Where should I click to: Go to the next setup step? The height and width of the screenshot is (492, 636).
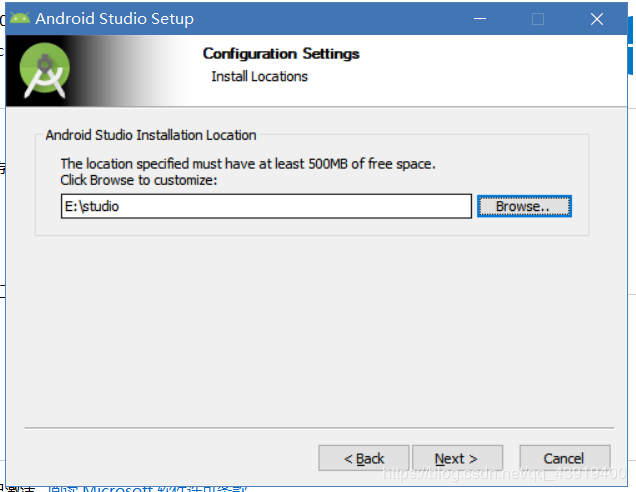coord(456,458)
